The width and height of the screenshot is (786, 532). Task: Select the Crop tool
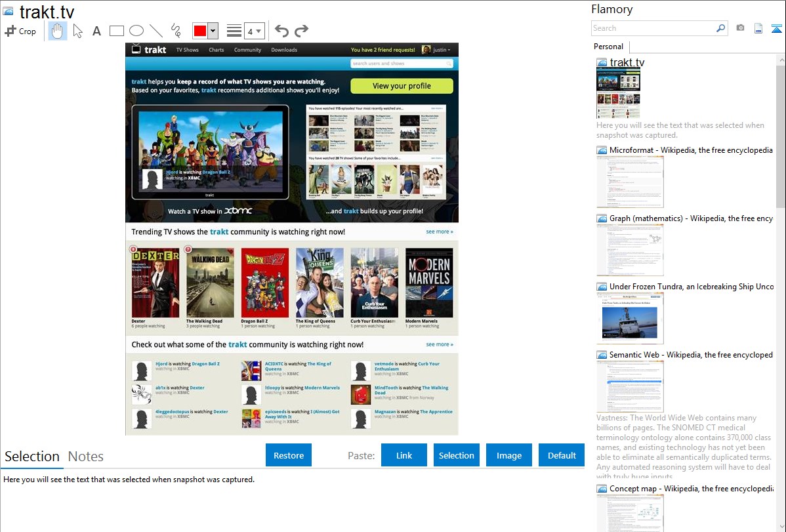coord(20,31)
